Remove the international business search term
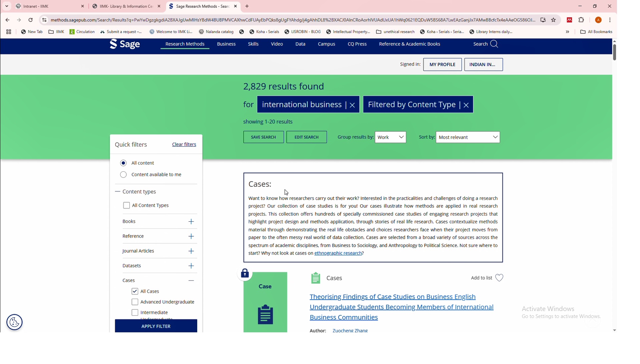 pos(352,105)
